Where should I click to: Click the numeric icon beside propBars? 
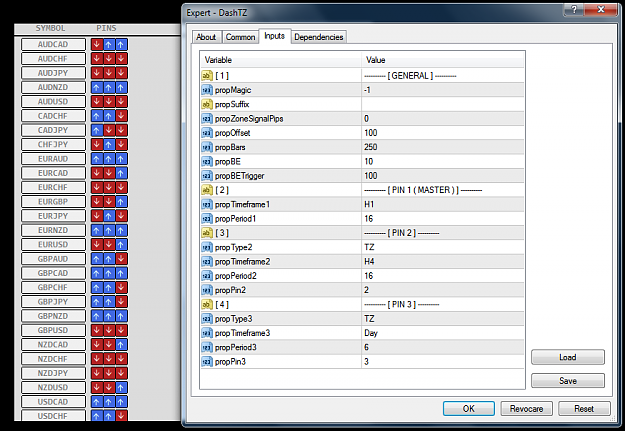pos(207,148)
